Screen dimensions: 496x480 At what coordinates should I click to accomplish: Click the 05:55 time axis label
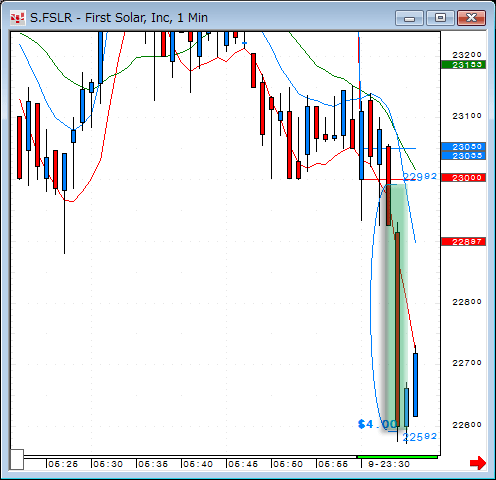coord(333,464)
